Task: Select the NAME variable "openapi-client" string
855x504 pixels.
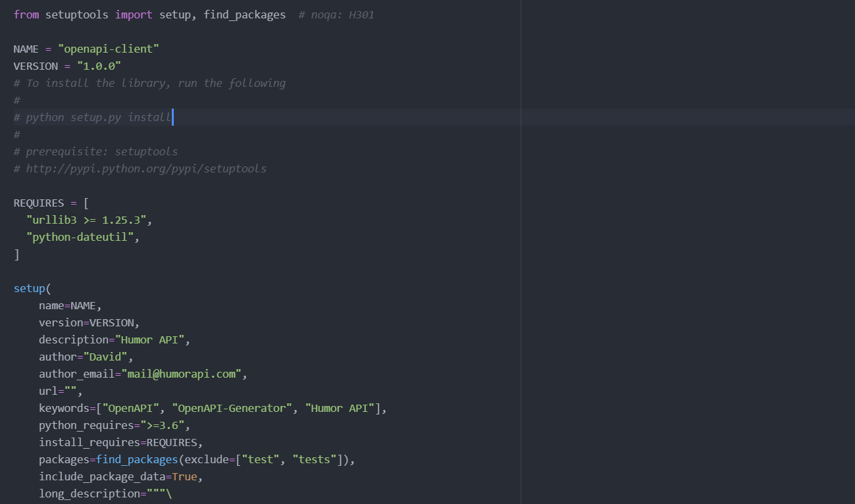Action: (108, 48)
